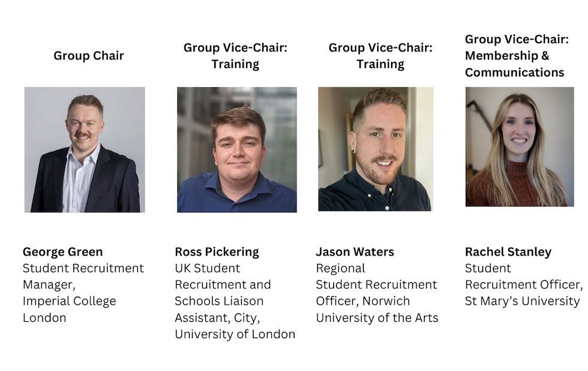
Task: Select Rachel's 'Student Recruitment Officer' title
Action: tap(524, 276)
